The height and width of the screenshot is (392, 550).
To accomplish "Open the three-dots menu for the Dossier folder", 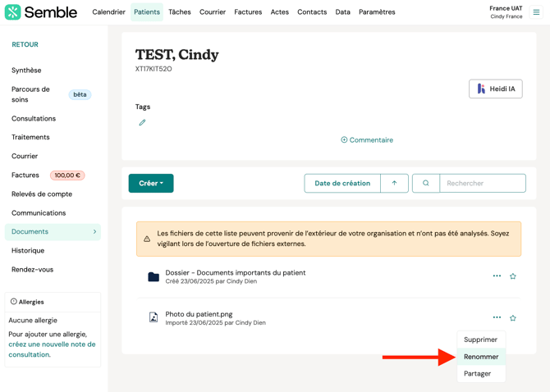I will (x=497, y=276).
